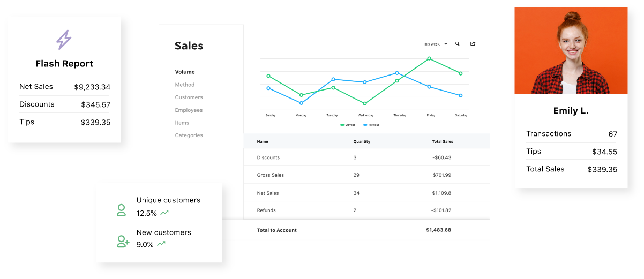Click the trend arrow beside 9.0%
The width and height of the screenshot is (644, 279).
pyautogui.click(x=161, y=244)
